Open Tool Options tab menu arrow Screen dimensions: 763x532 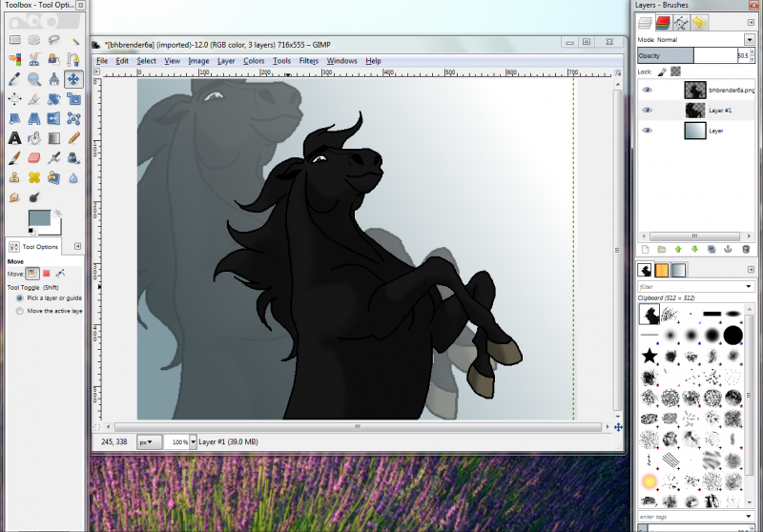(x=77, y=246)
